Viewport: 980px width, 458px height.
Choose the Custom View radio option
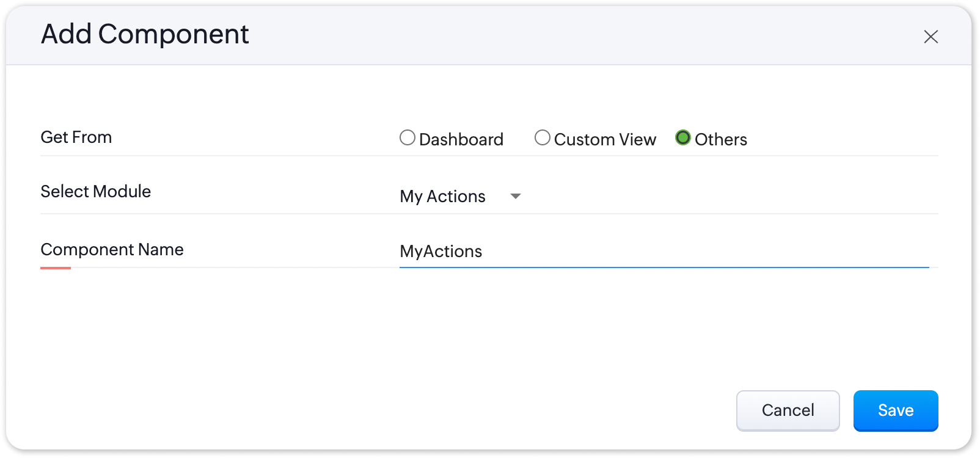coord(542,138)
